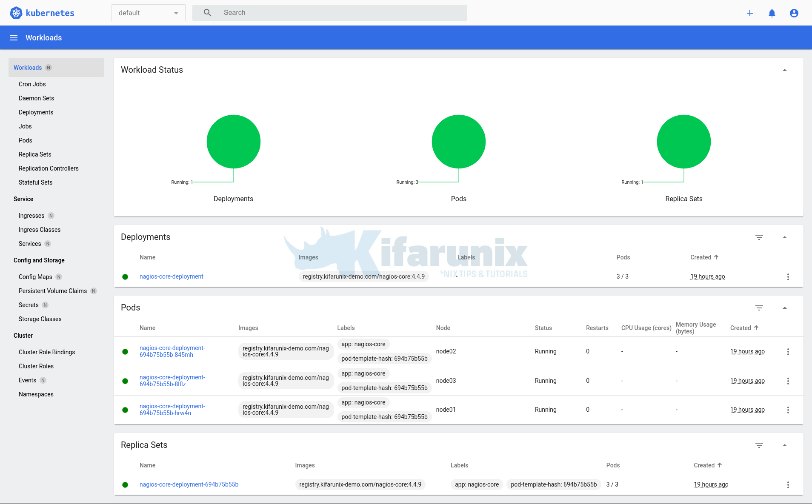Image resolution: width=812 pixels, height=504 pixels.
Task: Open the user account icon
Action: [x=794, y=13]
